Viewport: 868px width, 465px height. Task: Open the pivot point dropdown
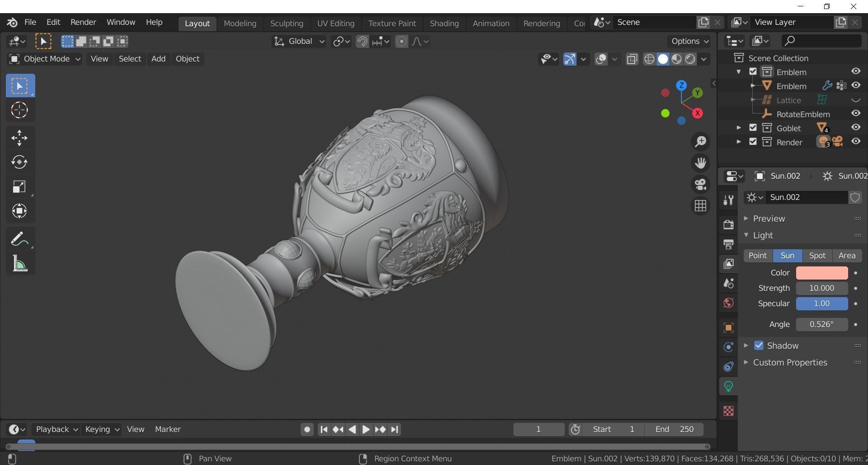point(341,42)
